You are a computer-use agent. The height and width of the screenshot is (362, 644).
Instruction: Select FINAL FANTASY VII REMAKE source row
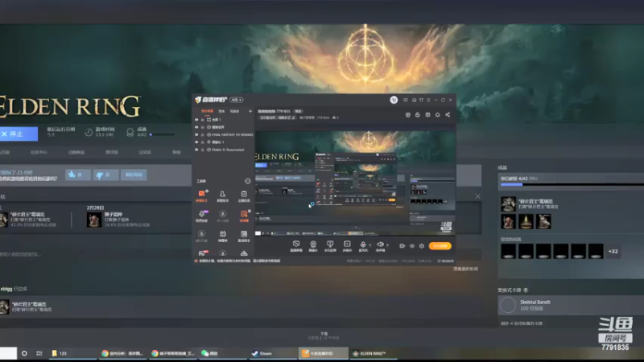(224, 134)
